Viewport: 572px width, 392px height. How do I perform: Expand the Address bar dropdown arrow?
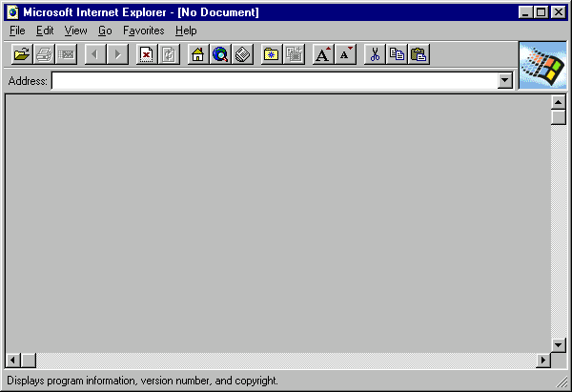pos(505,81)
